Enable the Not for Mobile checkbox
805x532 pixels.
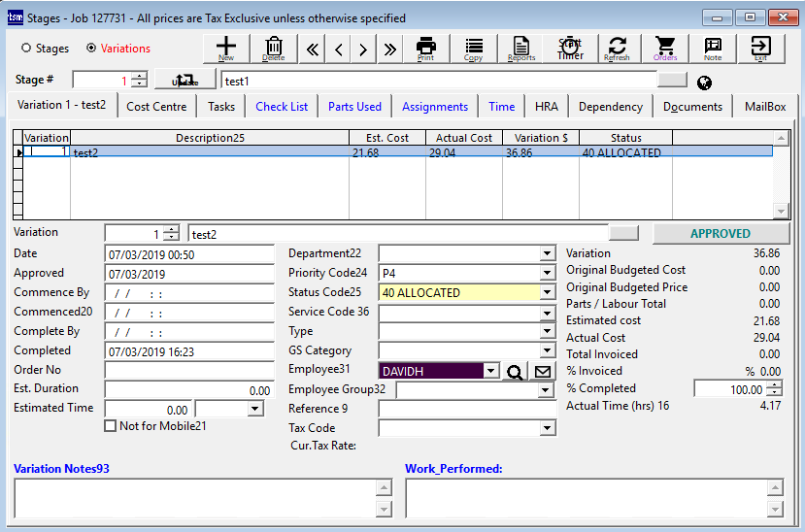111,426
